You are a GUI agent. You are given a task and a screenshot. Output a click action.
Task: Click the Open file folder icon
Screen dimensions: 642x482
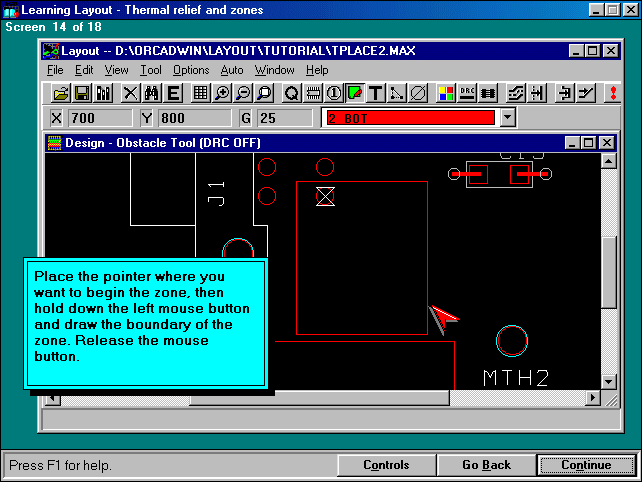click(x=61, y=93)
